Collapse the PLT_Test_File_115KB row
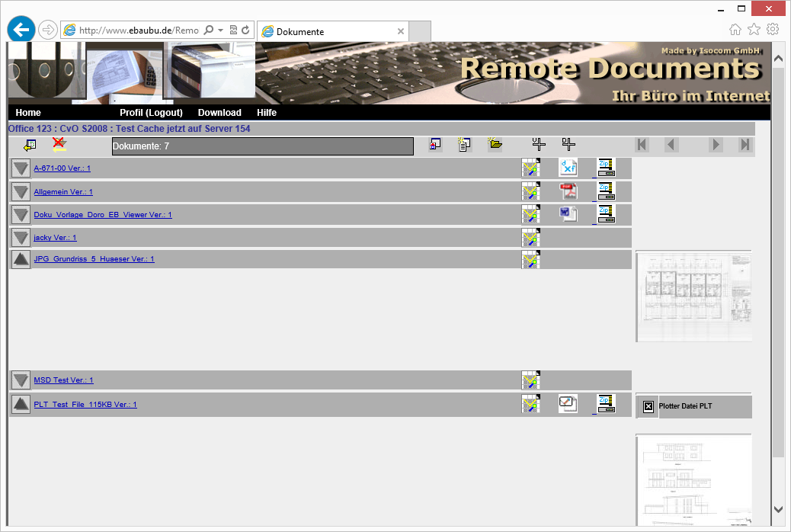This screenshot has height=532, width=791. [21, 404]
